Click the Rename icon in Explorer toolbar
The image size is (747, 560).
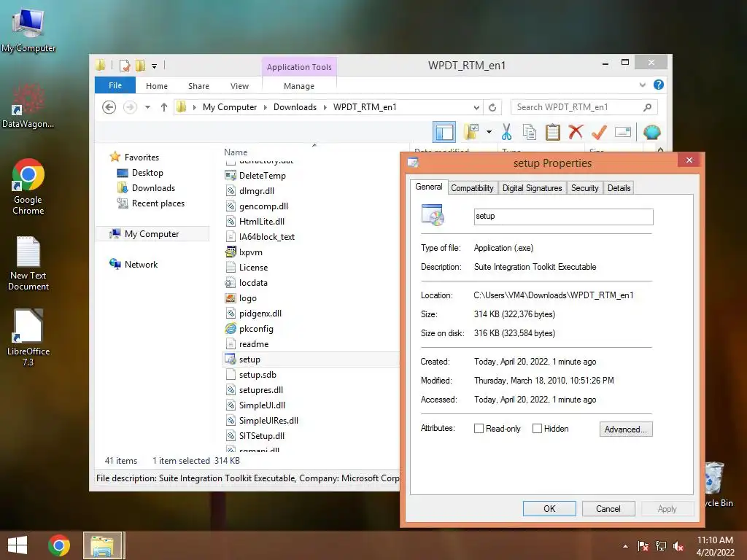623,132
